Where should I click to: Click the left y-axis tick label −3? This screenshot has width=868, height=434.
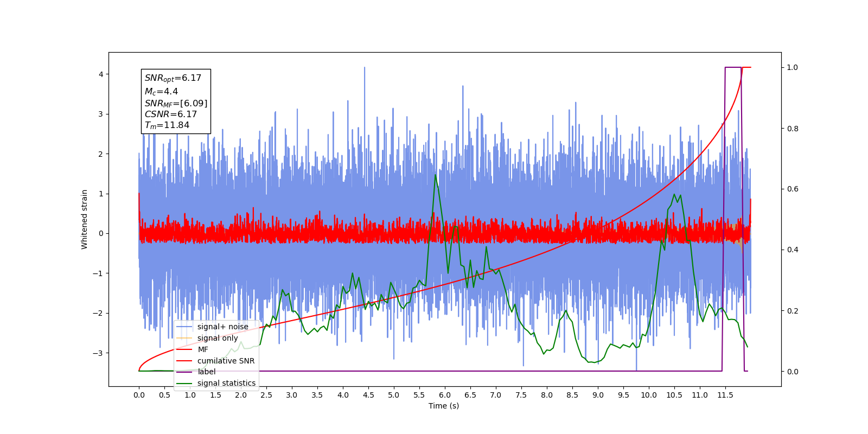(x=97, y=353)
